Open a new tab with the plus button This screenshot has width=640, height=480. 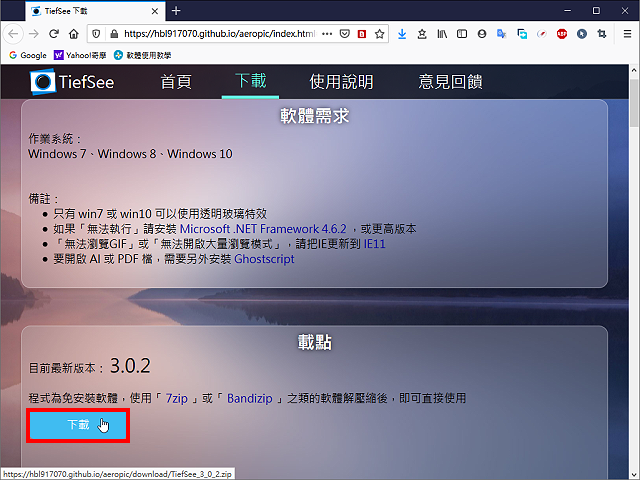pyautogui.click(x=176, y=11)
